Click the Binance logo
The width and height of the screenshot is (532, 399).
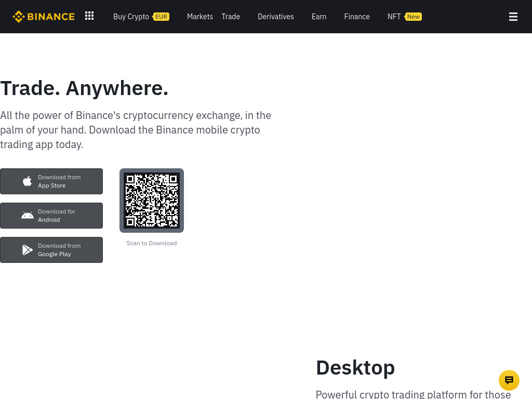click(44, 17)
